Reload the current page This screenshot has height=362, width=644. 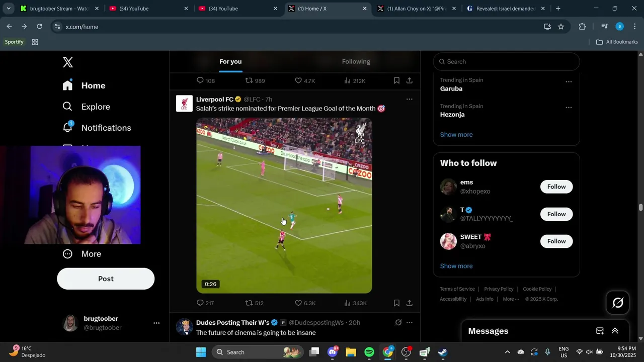click(39, 27)
